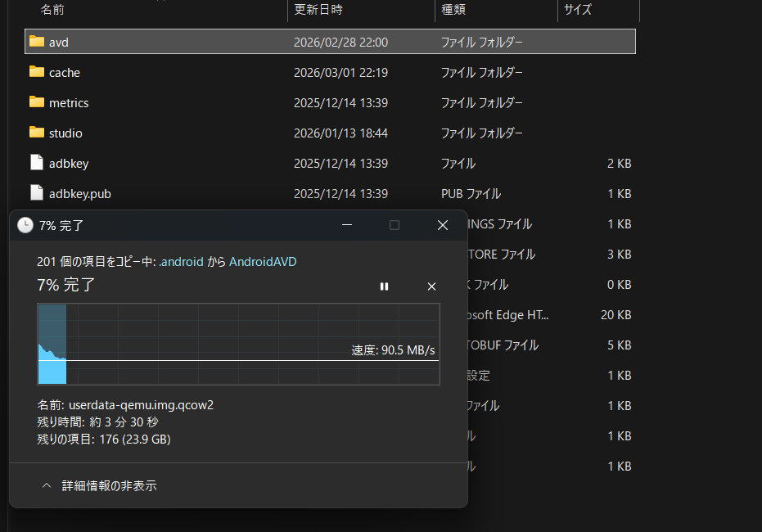Select the adbkey.pub file icon
This screenshot has height=532, width=762.
pyautogui.click(x=36, y=193)
